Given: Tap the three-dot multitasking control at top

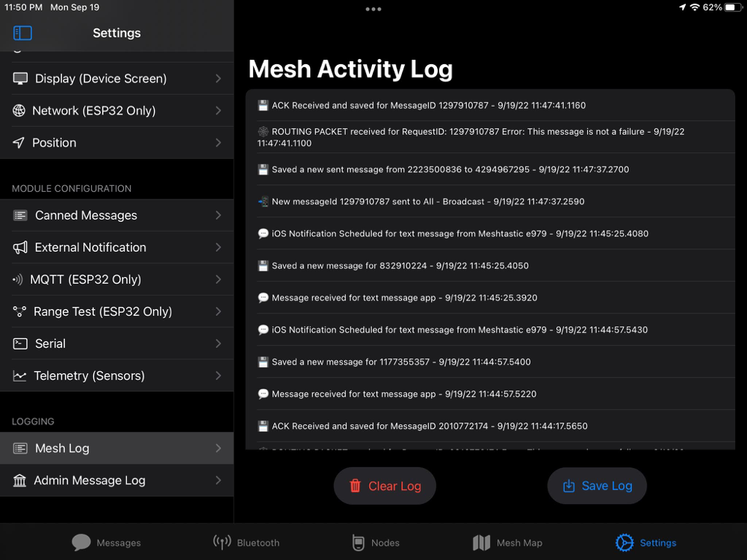Looking at the screenshot, I should [x=373, y=9].
